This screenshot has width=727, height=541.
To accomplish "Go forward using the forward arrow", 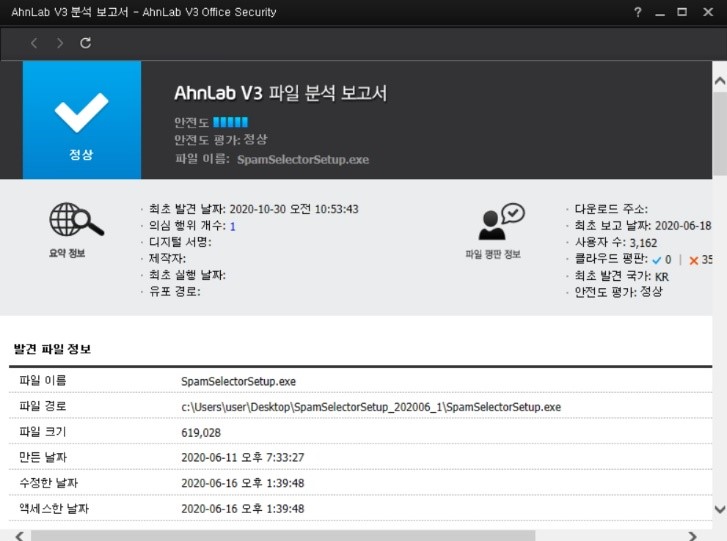I will click(x=59, y=43).
